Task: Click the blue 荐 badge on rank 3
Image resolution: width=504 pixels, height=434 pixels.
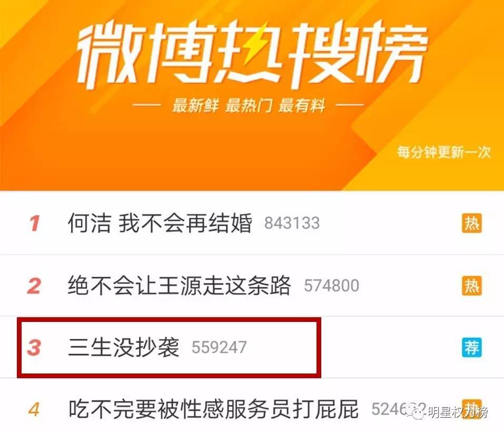Action: (471, 347)
